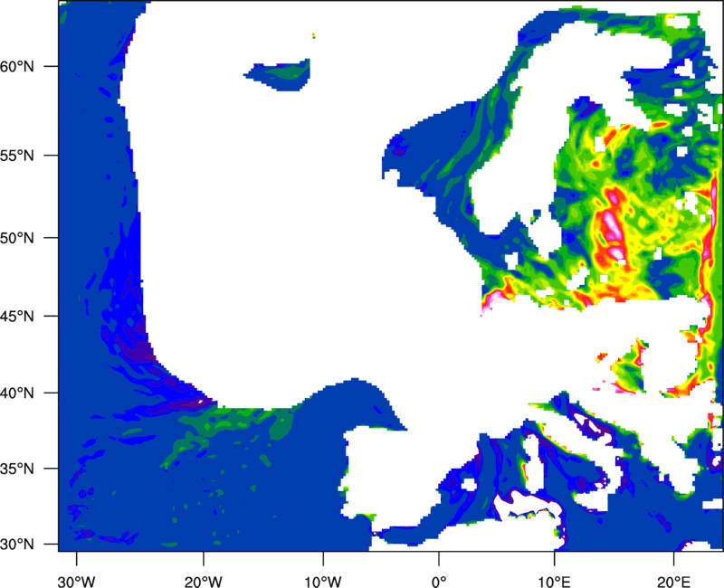724x588 pixels.
Task: Click the 60°N latitude label
Action: pyautogui.click(x=32, y=67)
